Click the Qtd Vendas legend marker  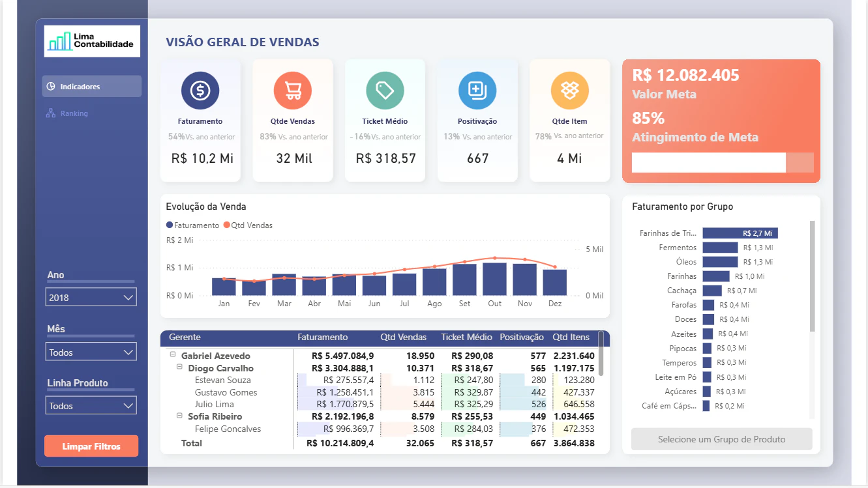[x=227, y=225]
